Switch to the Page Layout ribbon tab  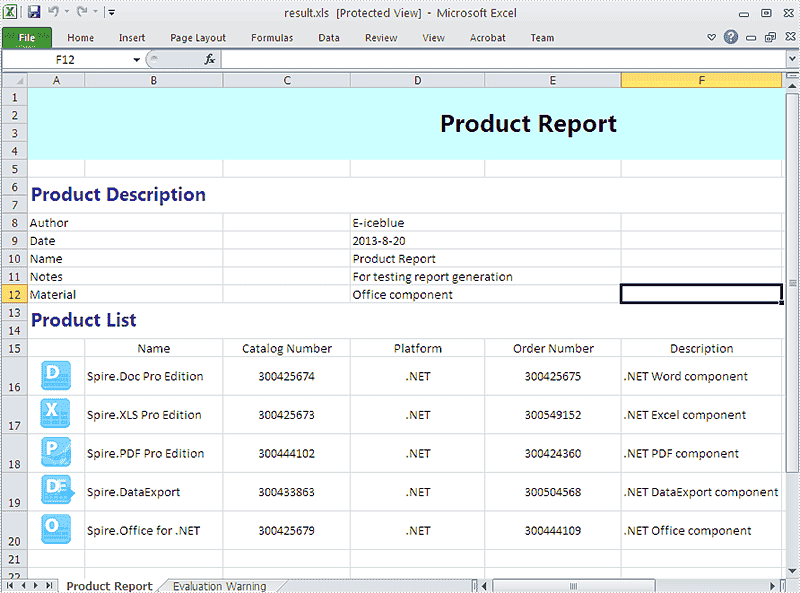[198, 38]
